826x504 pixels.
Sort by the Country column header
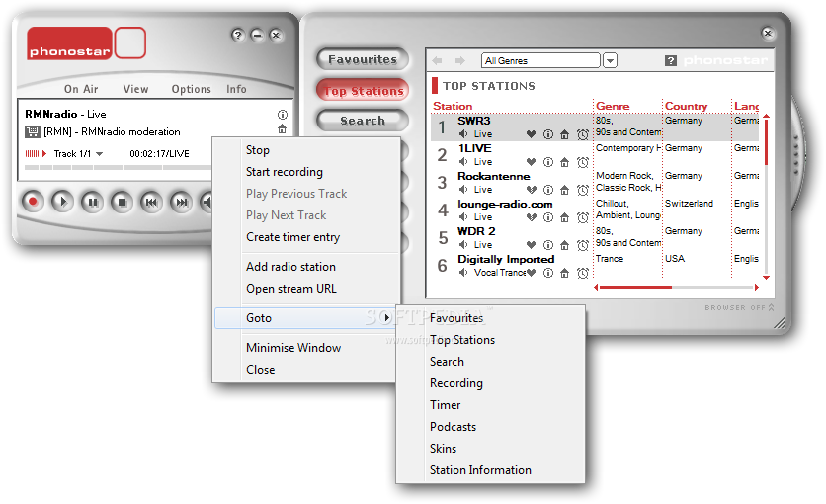click(686, 106)
